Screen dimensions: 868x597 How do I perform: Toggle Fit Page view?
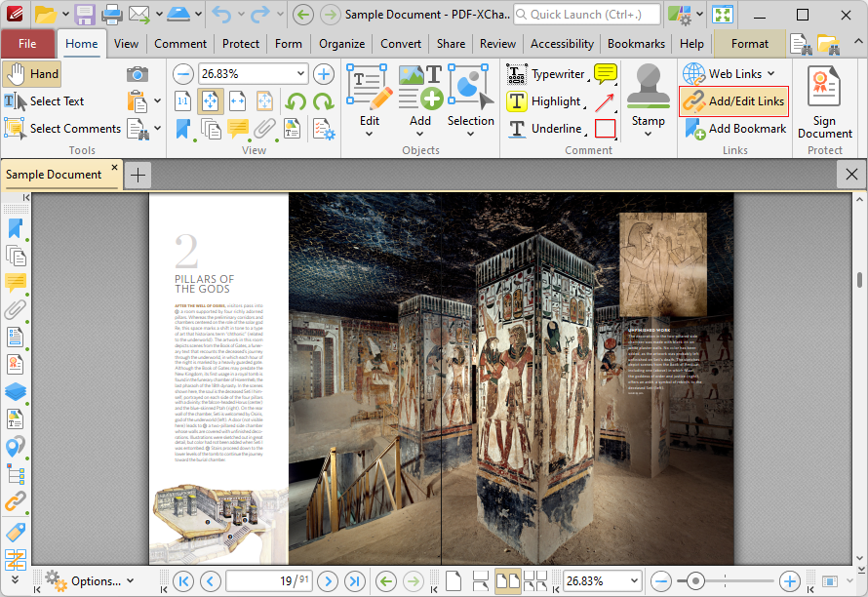coord(211,101)
